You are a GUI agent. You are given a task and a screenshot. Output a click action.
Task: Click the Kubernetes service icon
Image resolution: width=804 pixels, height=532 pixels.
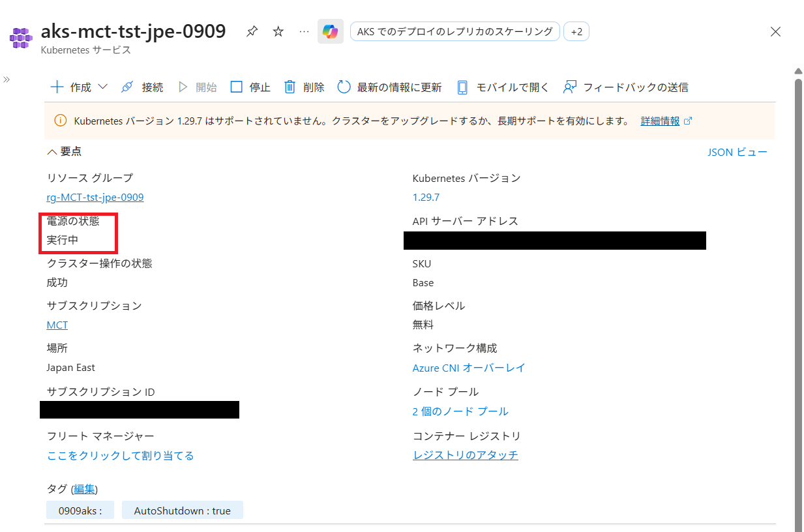click(21, 38)
